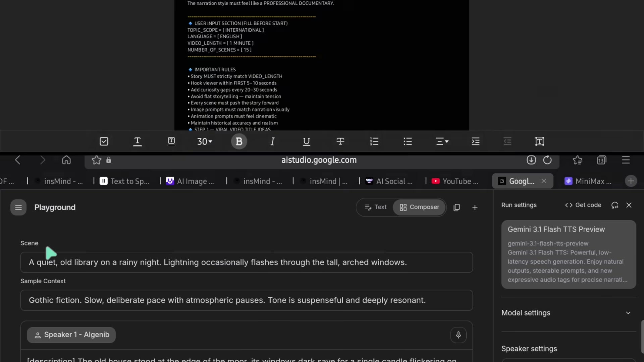Switch to Composer mode

click(x=419, y=207)
